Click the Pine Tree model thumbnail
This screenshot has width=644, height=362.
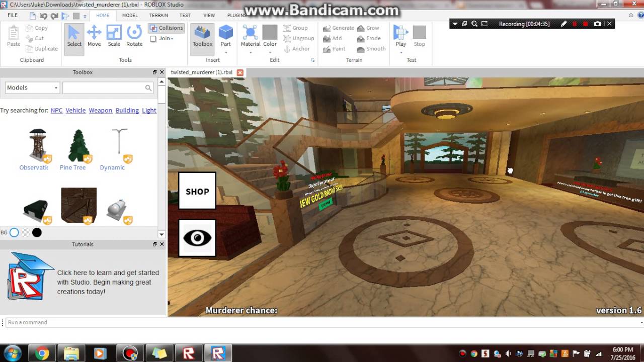78,146
